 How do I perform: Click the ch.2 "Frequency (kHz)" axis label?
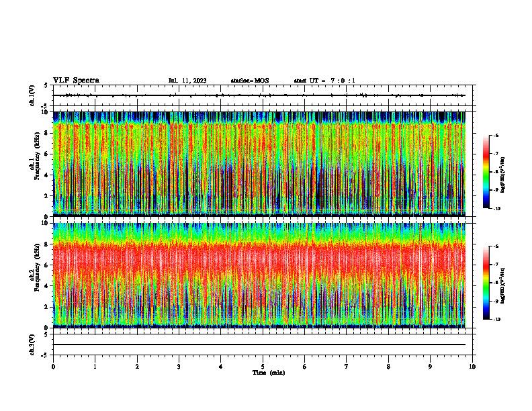(x=36, y=267)
